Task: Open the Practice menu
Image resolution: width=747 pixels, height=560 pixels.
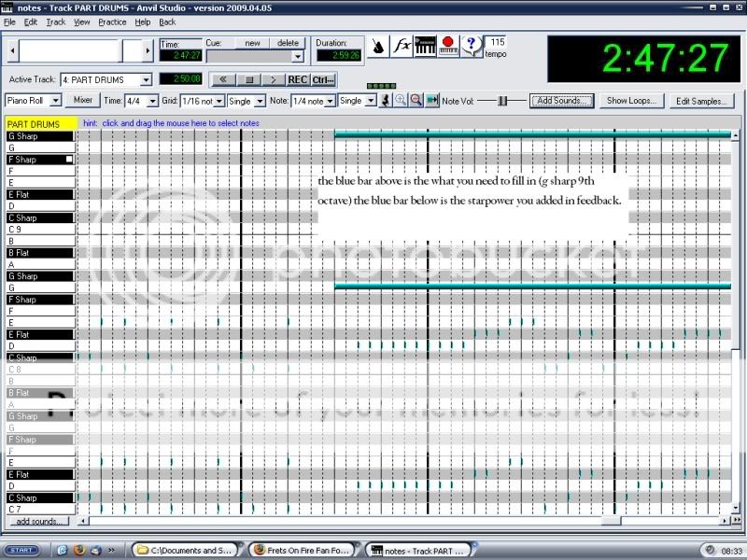Action: pos(112,21)
